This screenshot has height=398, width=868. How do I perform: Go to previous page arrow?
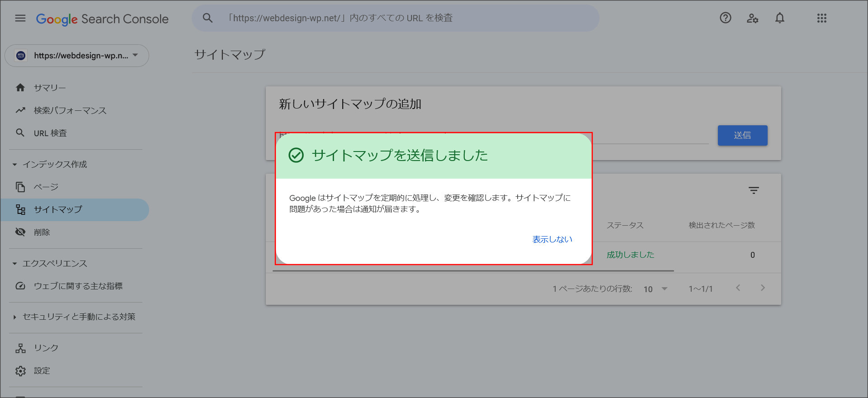[x=738, y=288]
